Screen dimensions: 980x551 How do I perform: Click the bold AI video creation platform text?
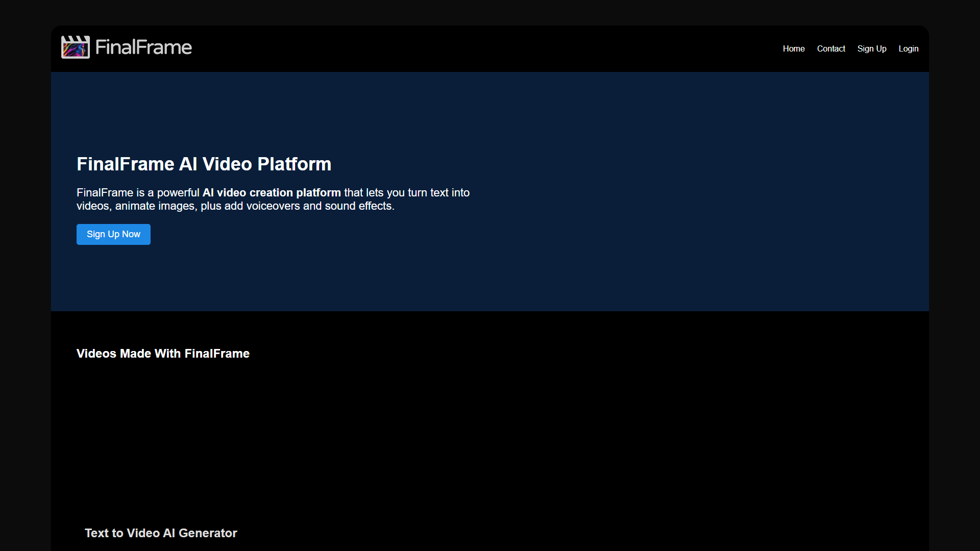pyautogui.click(x=272, y=193)
